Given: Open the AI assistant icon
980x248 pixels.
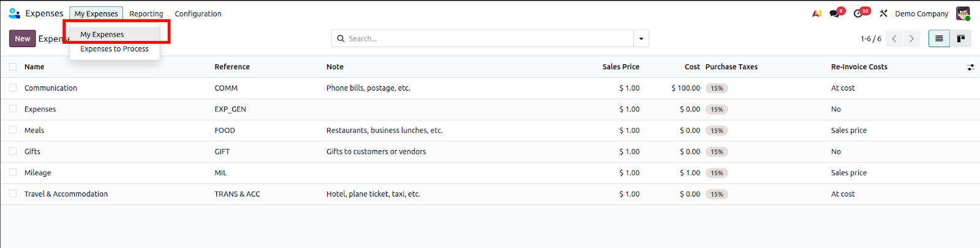Looking at the screenshot, I should coord(816,13).
